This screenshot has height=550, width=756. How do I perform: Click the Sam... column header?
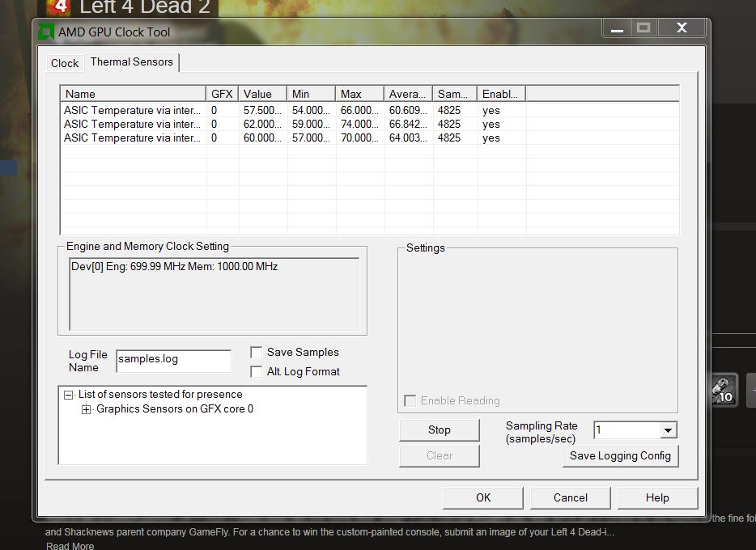click(x=455, y=94)
